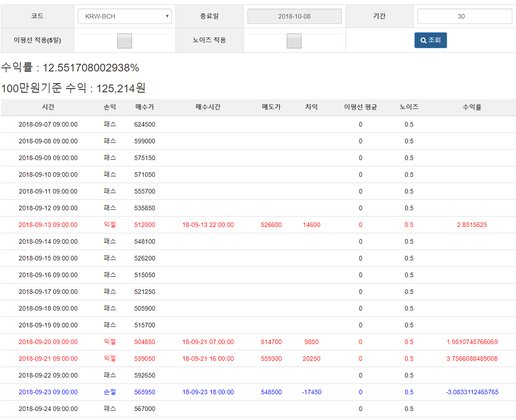The image size is (516, 420).
Task: Click the 시간 column header
Action: [x=48, y=107]
